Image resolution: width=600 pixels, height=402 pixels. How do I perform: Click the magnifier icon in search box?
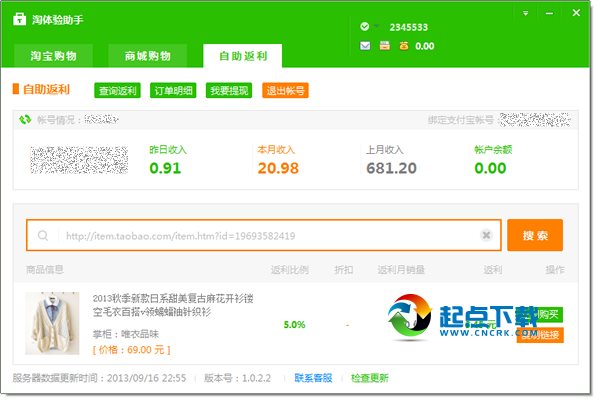point(43,235)
